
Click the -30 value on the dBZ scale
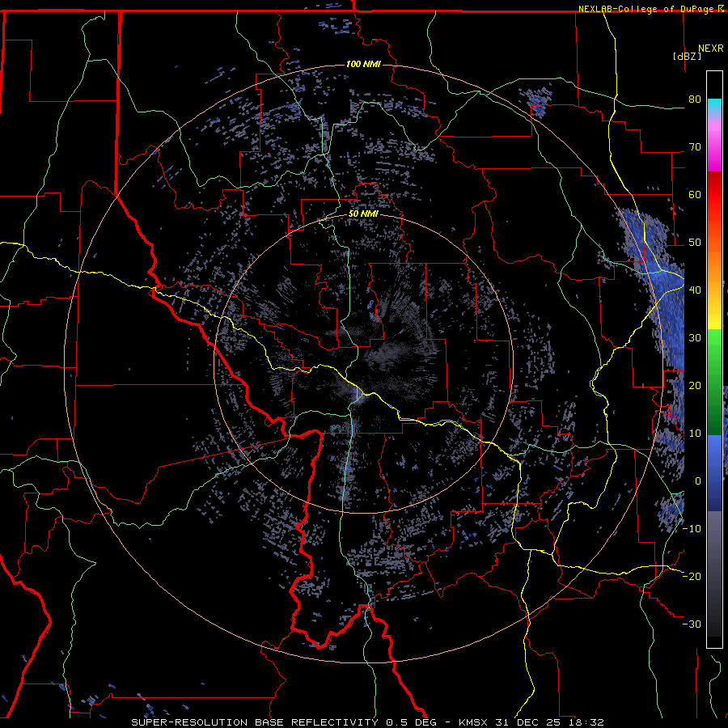(x=692, y=624)
